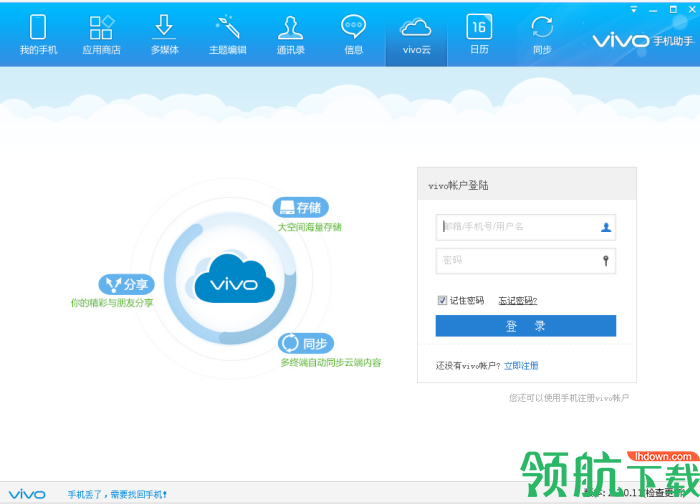Maximize the vivo assistant window
Viewport: 700px width, 504px height.
(673, 9)
